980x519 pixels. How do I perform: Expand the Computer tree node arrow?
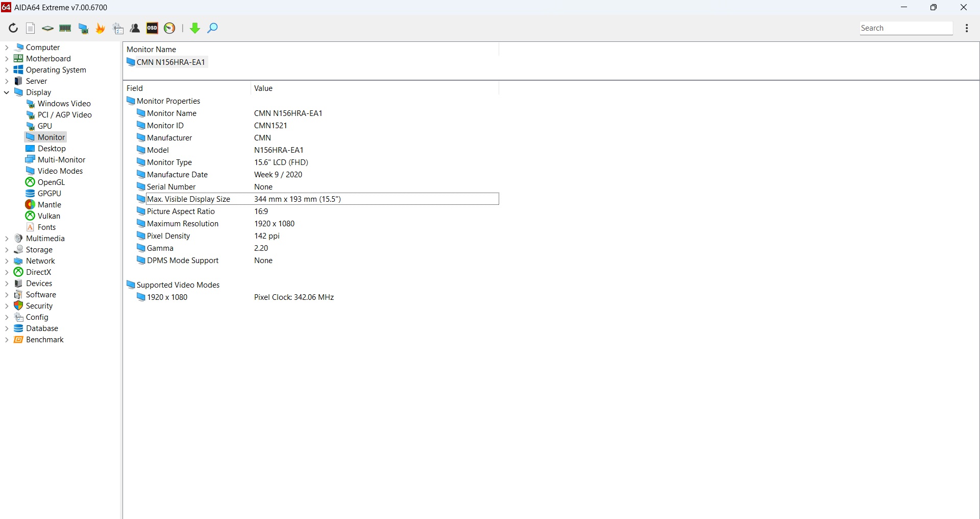pyautogui.click(x=7, y=48)
